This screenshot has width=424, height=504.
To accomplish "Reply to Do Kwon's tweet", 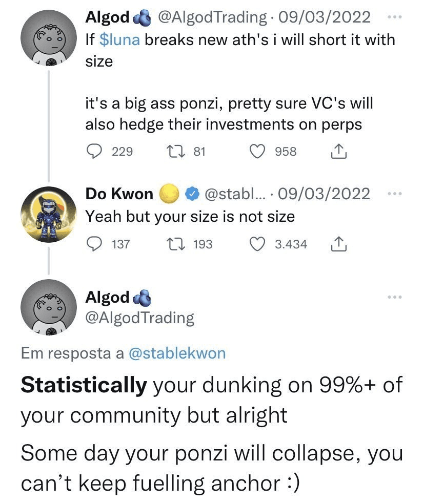I will click(x=94, y=244).
